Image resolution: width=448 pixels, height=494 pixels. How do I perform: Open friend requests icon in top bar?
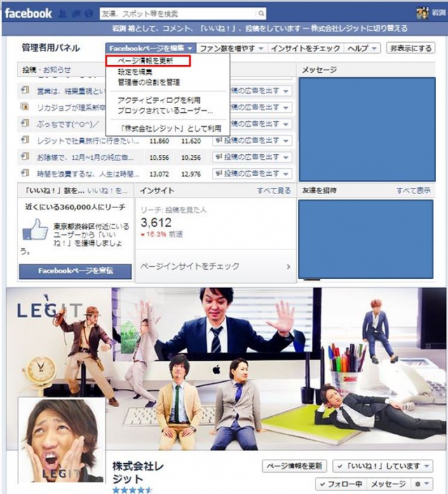(x=62, y=13)
